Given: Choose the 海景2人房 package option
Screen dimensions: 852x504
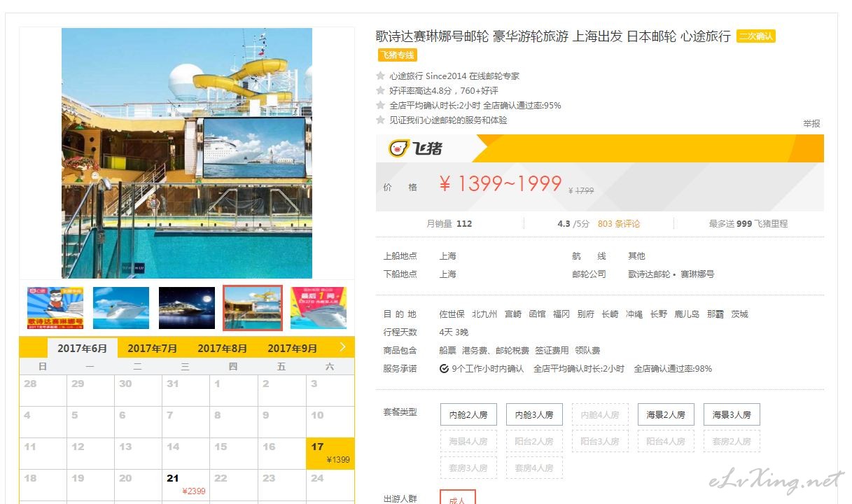Looking at the screenshot, I should [666, 414].
